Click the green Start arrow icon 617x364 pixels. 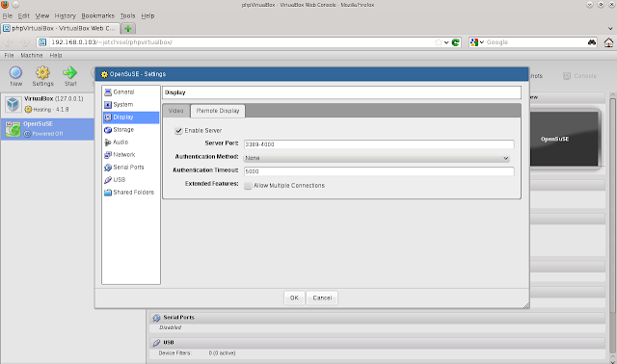(x=70, y=72)
